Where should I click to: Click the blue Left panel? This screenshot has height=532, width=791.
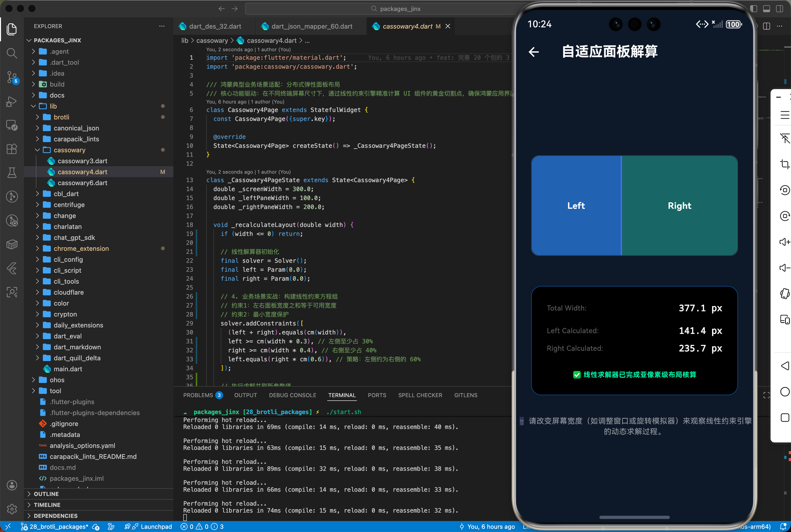point(576,206)
